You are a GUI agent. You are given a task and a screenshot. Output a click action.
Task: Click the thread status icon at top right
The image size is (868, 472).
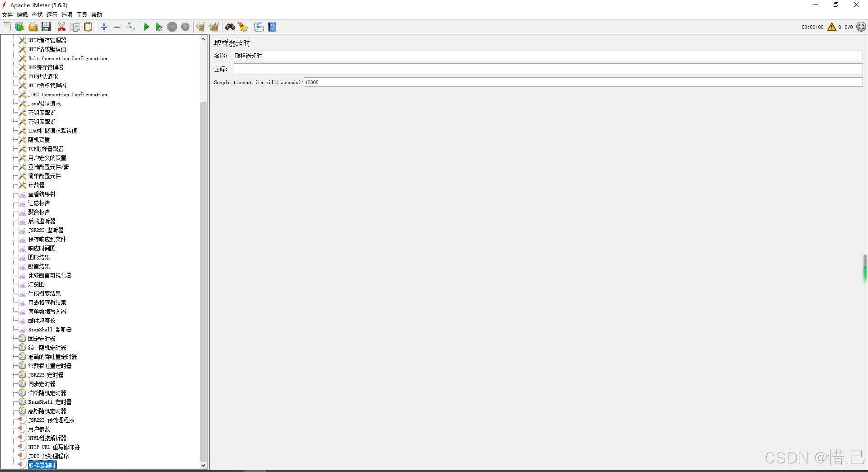point(861,27)
